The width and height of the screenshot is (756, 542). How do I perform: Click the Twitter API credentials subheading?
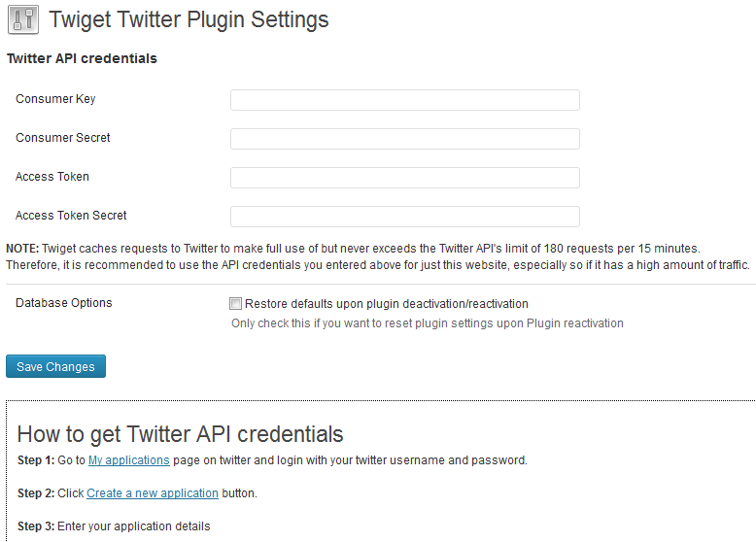(x=82, y=58)
